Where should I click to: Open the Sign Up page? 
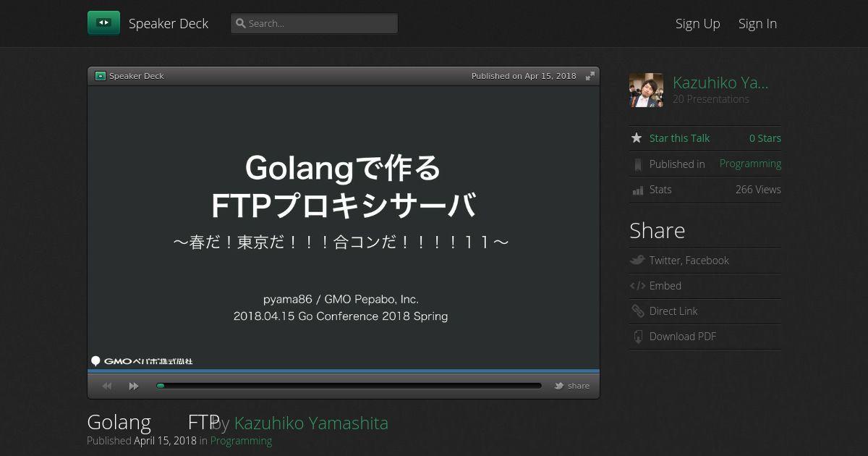click(698, 23)
